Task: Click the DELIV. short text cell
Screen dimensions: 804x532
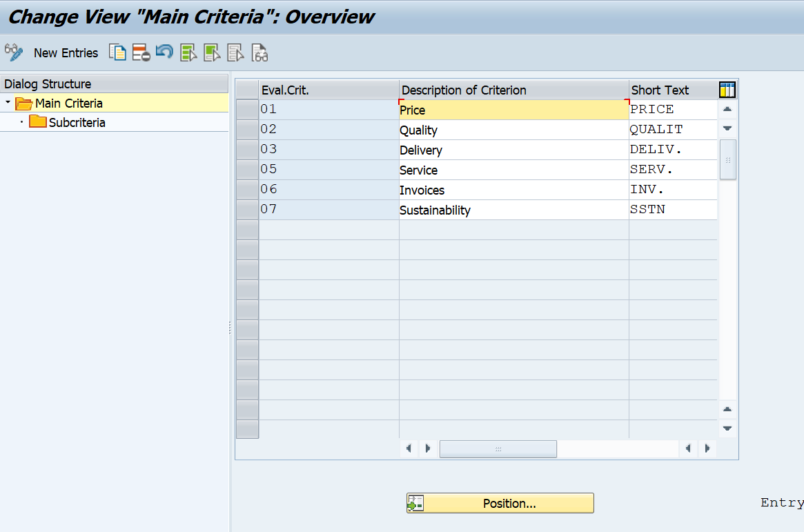Action: pos(673,150)
